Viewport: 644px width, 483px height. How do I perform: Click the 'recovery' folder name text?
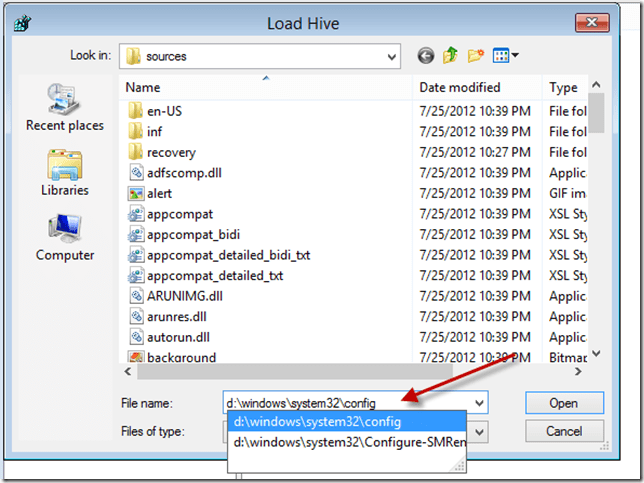171,153
